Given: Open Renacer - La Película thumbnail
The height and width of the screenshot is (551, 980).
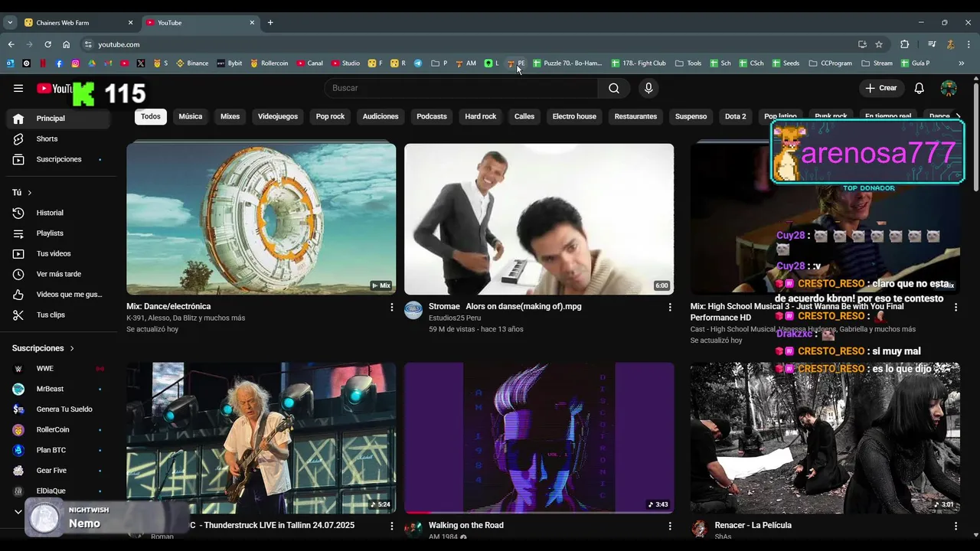Looking at the screenshot, I should (x=825, y=438).
